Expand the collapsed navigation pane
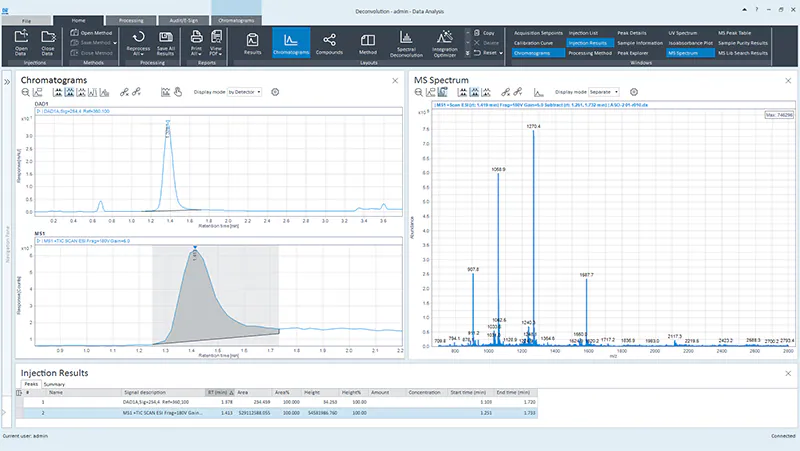 (x=7, y=81)
